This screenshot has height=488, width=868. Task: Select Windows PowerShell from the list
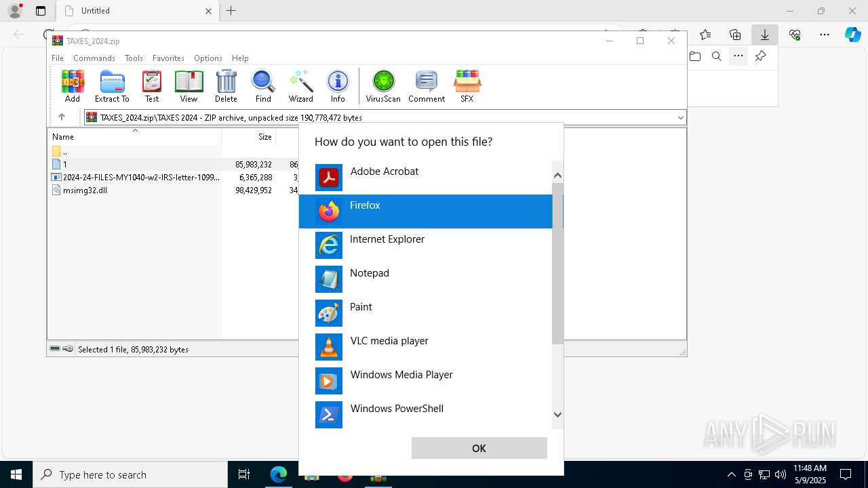[426, 415]
